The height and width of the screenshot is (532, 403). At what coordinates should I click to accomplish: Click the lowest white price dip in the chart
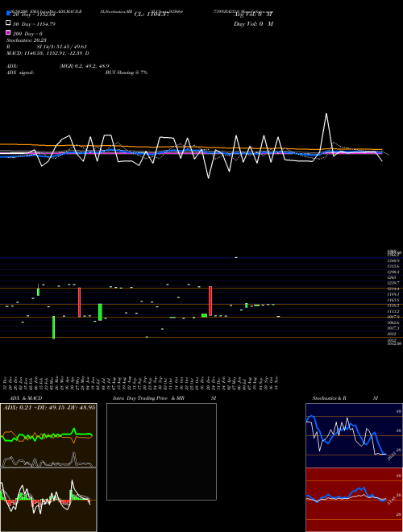(208, 177)
